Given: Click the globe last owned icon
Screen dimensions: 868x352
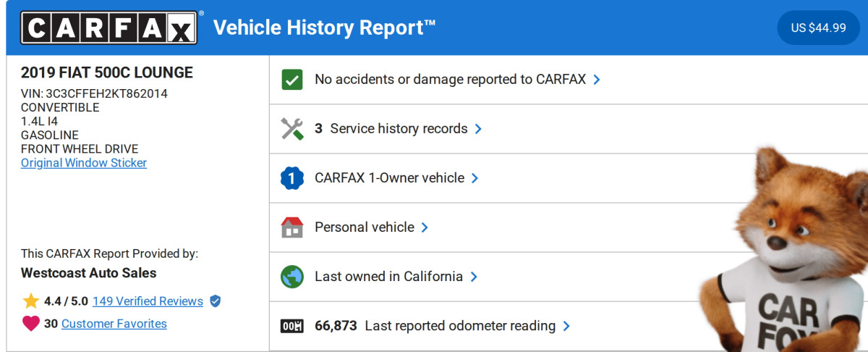Looking at the screenshot, I should click(292, 277).
